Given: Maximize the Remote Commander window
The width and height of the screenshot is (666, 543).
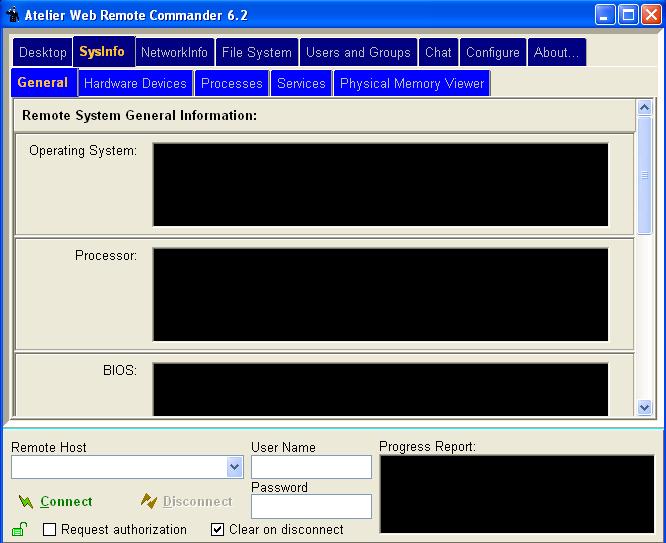Looking at the screenshot, I should point(628,15).
